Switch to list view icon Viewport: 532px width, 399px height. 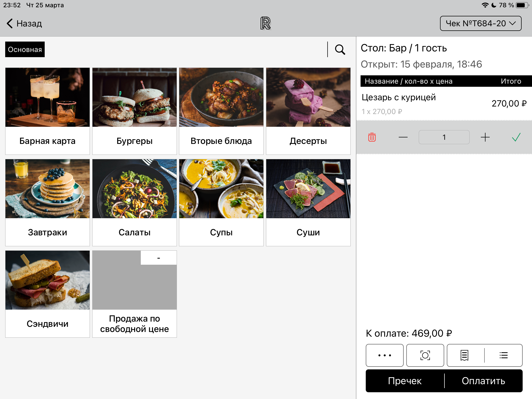click(x=503, y=355)
